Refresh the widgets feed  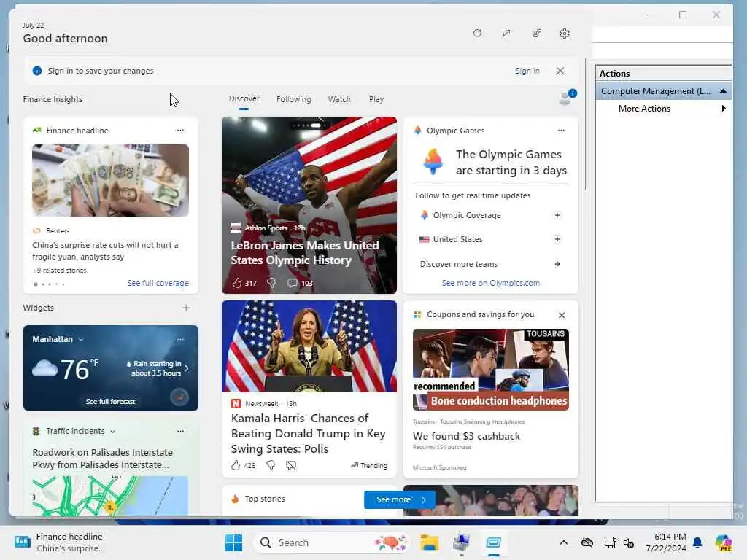[x=477, y=34]
